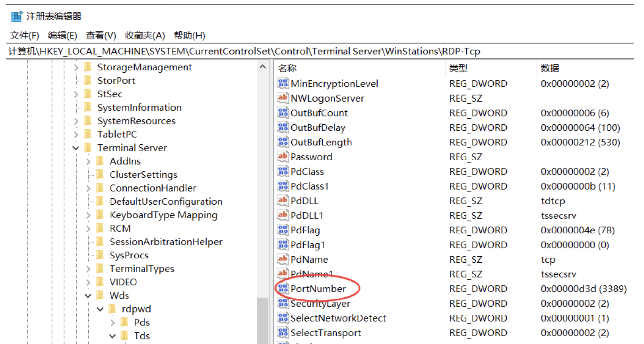The height and width of the screenshot is (344, 644).
Task: Select the Tds tree item
Action: (x=142, y=336)
